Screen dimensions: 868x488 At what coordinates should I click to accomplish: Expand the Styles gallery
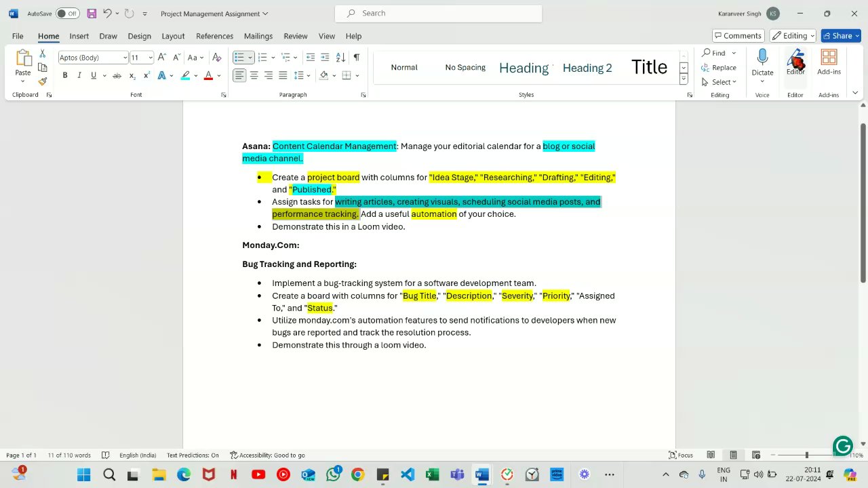[684, 79]
